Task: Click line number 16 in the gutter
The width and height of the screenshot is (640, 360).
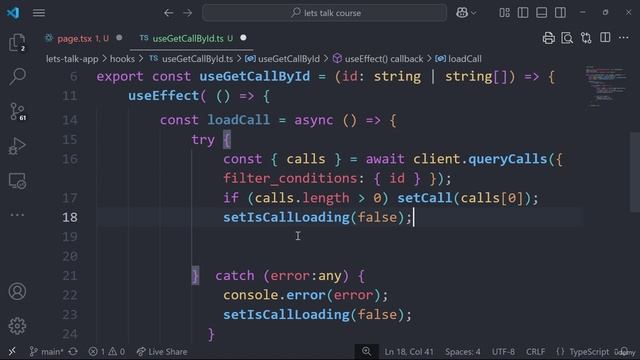Action: tap(70, 159)
